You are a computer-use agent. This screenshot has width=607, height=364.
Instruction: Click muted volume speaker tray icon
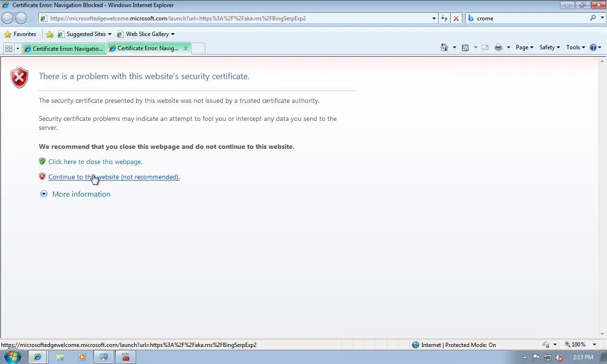[x=560, y=357]
